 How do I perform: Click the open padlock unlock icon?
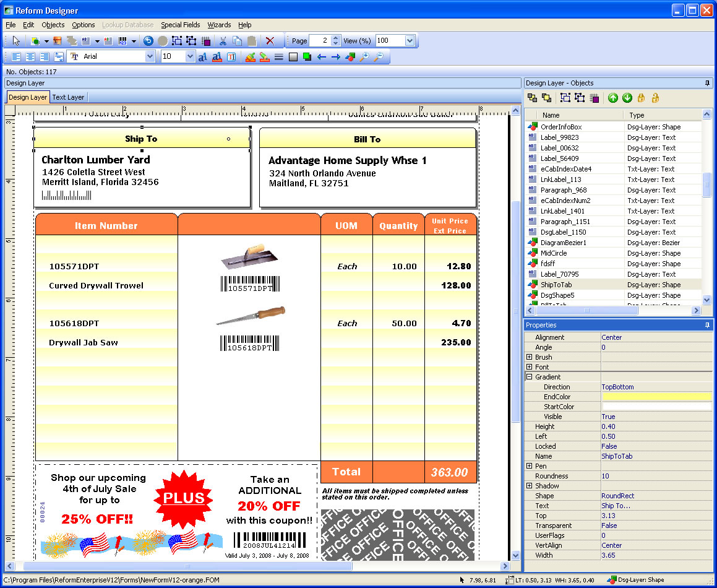pos(655,97)
